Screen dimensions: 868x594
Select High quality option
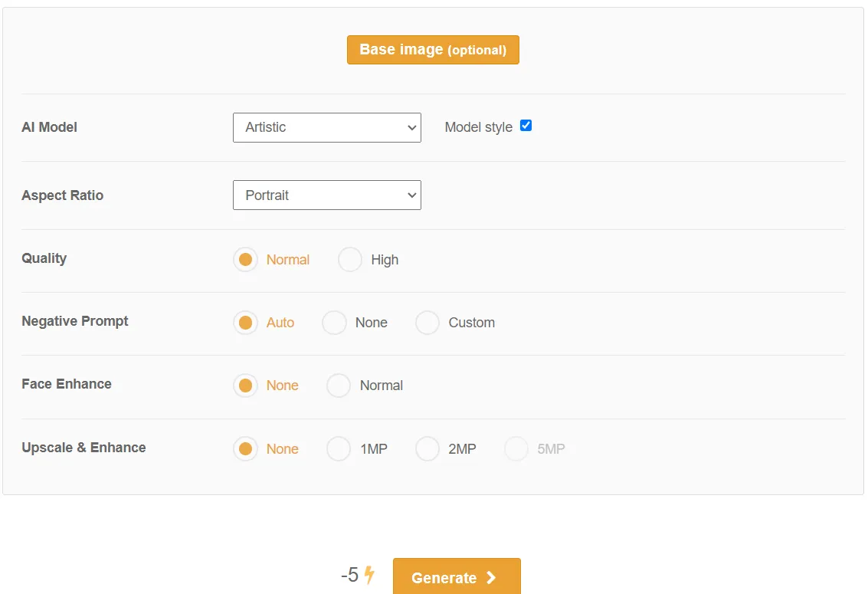350,260
